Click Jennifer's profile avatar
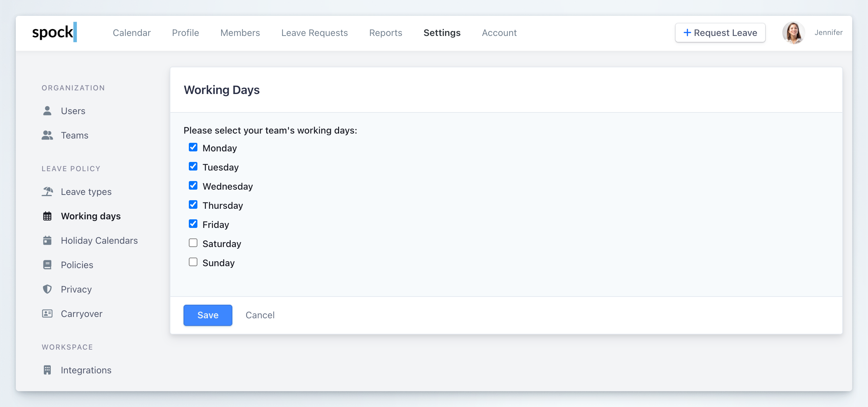Screen dimensions: 868x407 point(794,33)
